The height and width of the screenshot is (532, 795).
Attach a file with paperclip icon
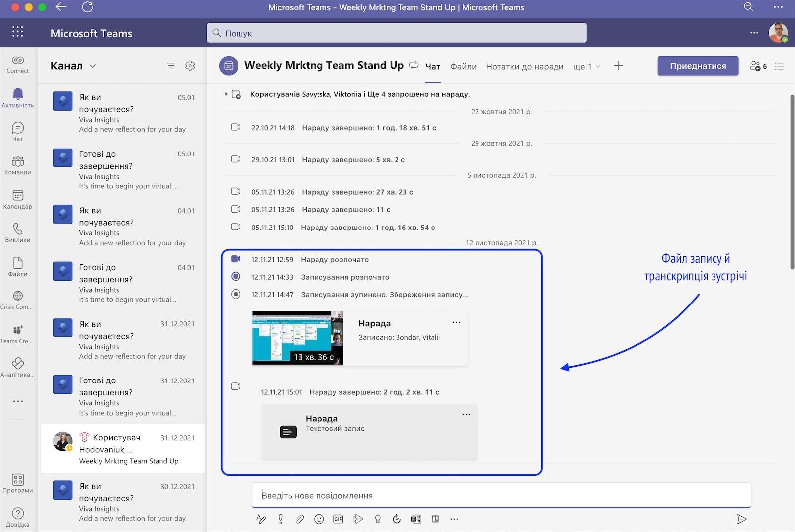click(x=300, y=519)
